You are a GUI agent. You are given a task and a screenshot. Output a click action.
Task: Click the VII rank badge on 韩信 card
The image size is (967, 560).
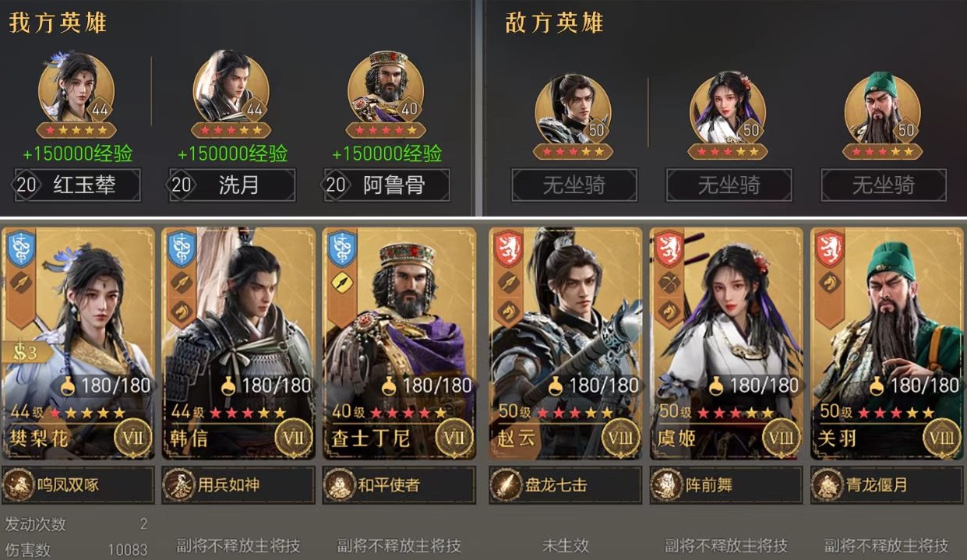coord(293,437)
